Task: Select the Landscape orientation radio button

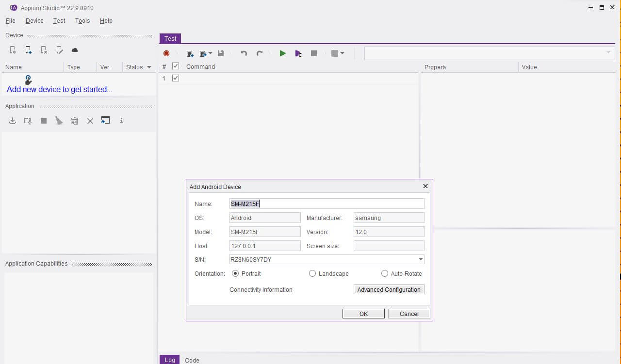Action: [312, 274]
